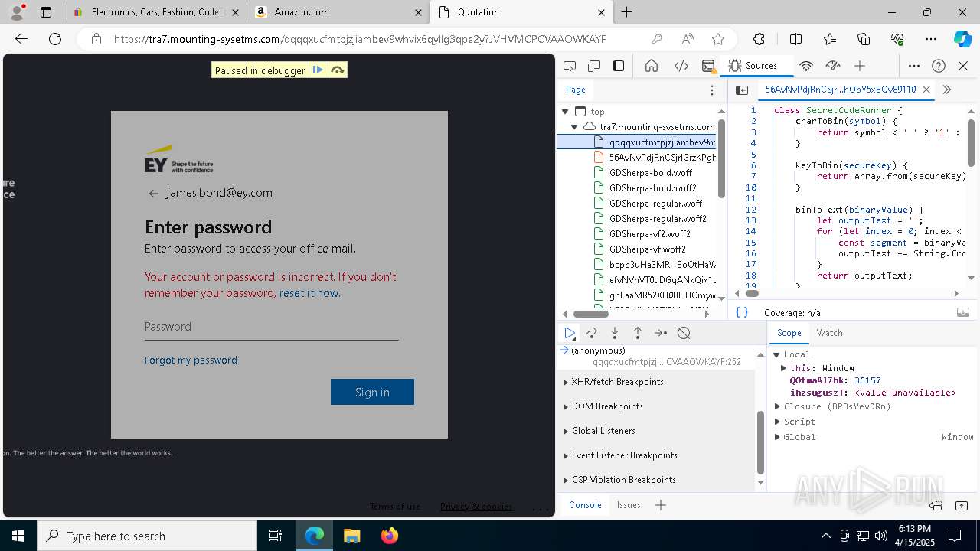Open Firefox from the taskbar
Image resolution: width=980 pixels, height=551 pixels.
coord(390,536)
